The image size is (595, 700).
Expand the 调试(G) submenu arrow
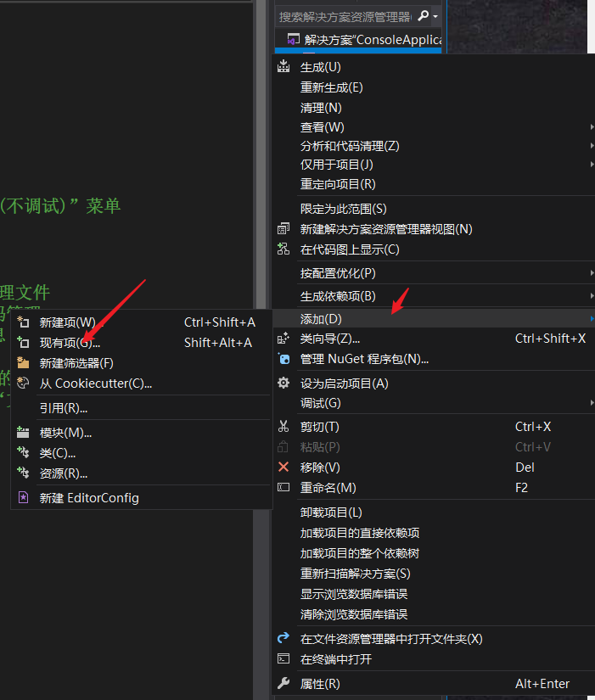(592, 403)
